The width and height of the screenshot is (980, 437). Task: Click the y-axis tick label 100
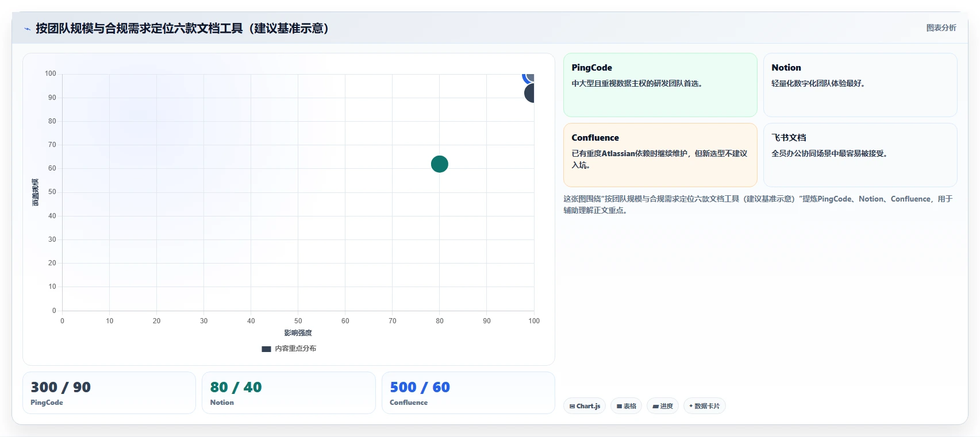(51, 74)
